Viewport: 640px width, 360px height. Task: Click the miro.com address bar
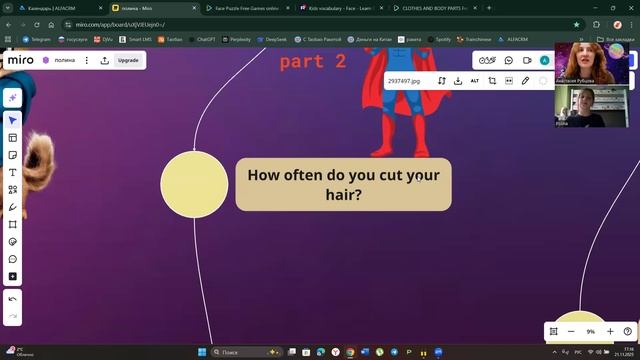[x=318, y=25]
